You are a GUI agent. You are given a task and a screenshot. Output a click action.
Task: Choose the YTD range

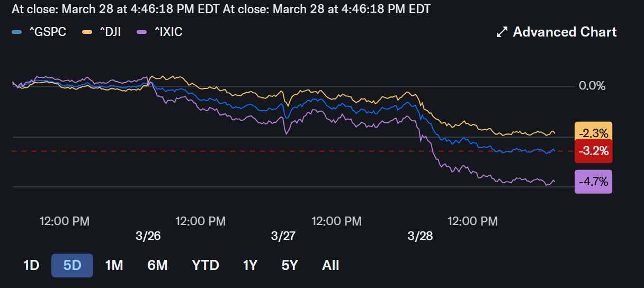pyautogui.click(x=205, y=265)
